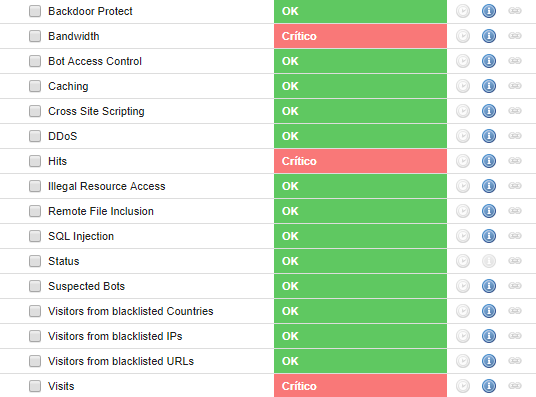Tick the Illegal Resource Access checkbox
The width and height of the screenshot is (536, 397).
(x=35, y=186)
